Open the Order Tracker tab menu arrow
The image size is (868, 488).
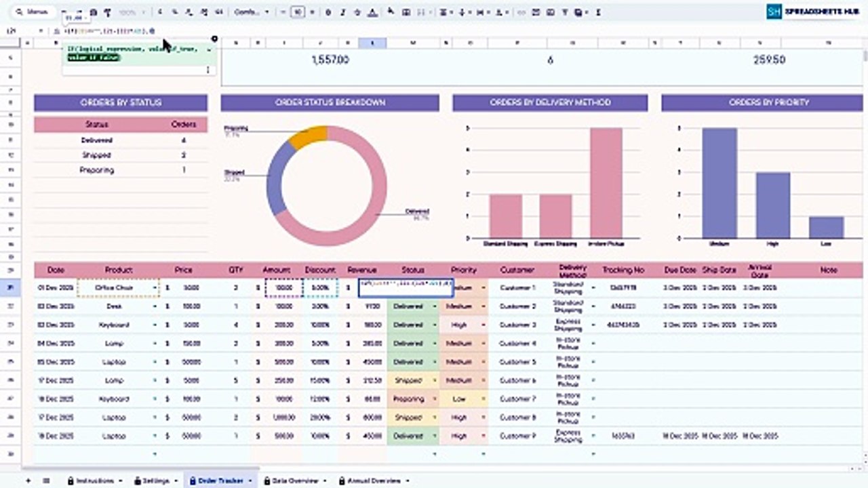tap(250, 481)
